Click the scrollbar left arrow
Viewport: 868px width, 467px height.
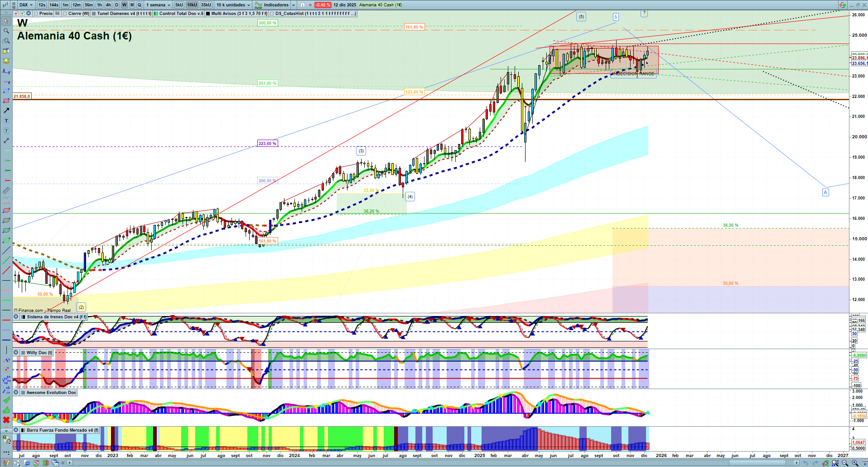(x=69, y=463)
